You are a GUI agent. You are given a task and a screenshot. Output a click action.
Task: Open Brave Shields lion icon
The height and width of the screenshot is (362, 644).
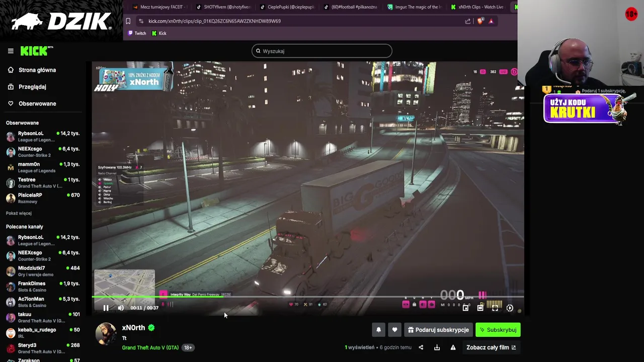click(x=480, y=21)
